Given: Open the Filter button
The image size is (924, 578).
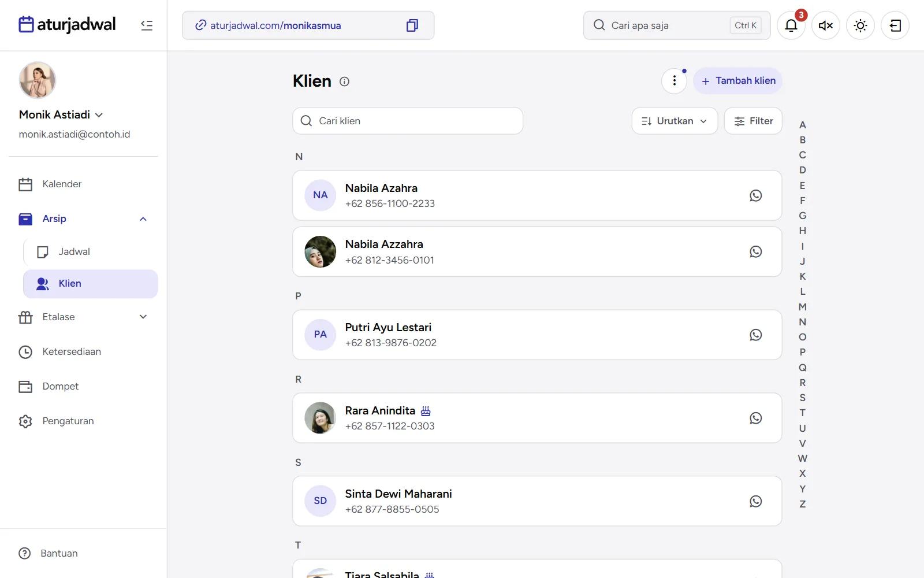Looking at the screenshot, I should pos(753,121).
